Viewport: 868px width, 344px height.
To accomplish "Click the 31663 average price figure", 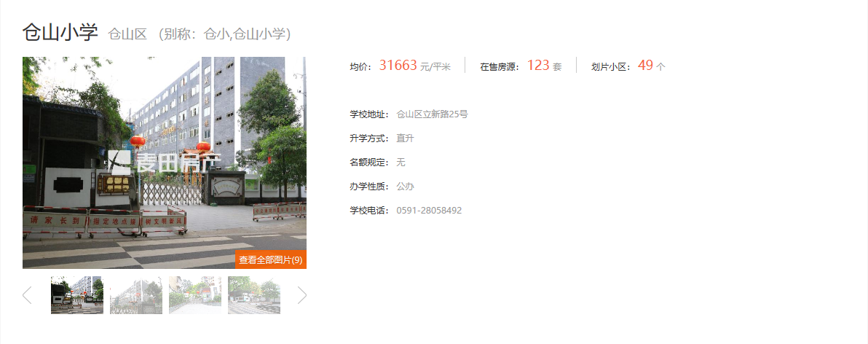I will pos(398,66).
